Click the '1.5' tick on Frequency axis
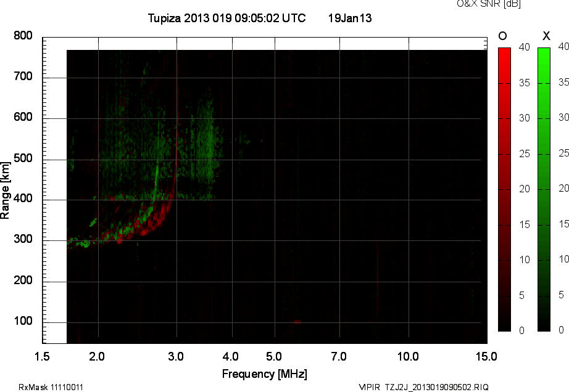This screenshot has width=569, height=392. 42,356
